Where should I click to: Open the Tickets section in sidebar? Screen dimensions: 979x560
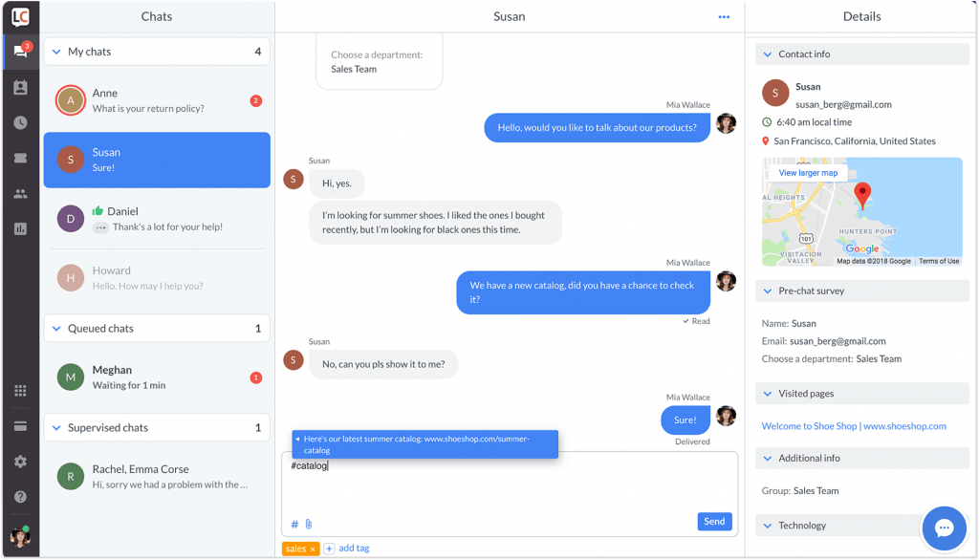[x=20, y=156]
